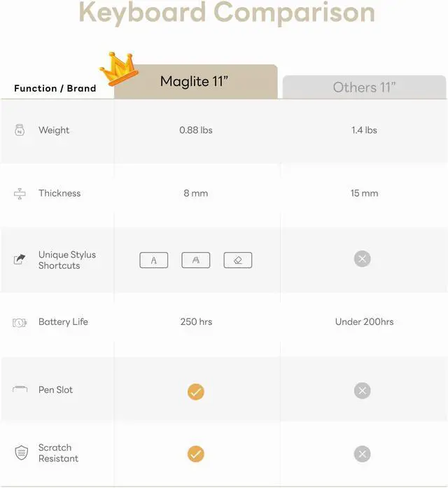Viewport: 448px width, 488px height.
Task: Click the middle stylus shortcut key icon
Action: [196, 260]
